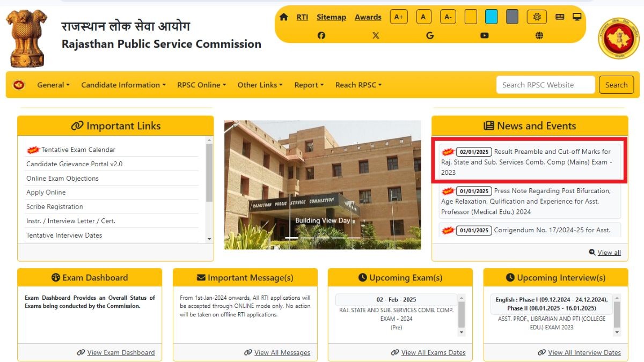Expand the RPSC Online dropdown
Viewport: 644px width, 362px height.
coord(201,85)
